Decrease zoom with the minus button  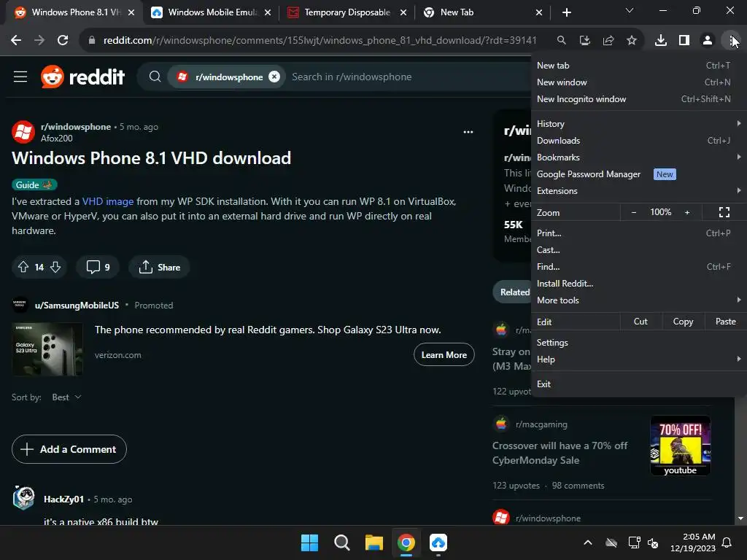tap(634, 212)
